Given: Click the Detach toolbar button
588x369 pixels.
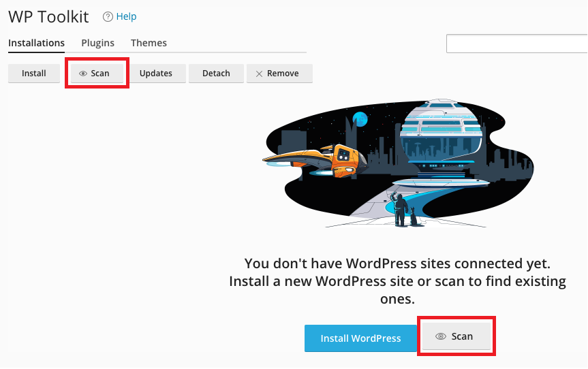Looking at the screenshot, I should (216, 74).
